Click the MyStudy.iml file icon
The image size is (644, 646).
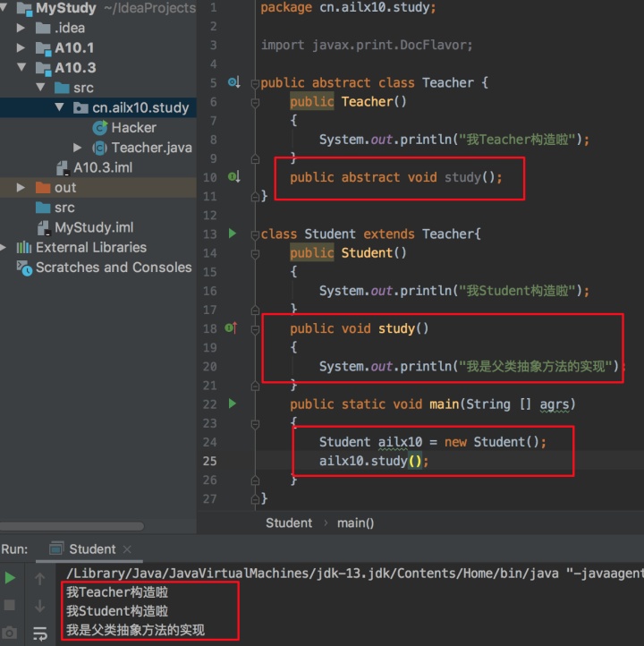point(44,227)
